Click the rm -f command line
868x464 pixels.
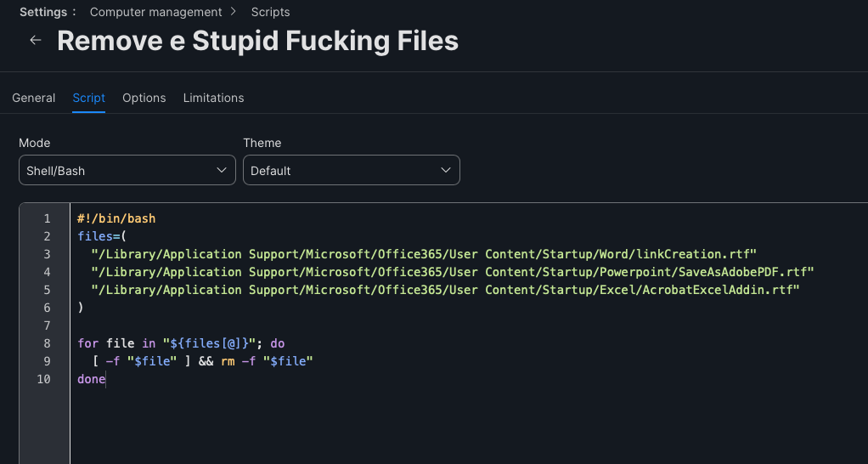tap(202, 361)
